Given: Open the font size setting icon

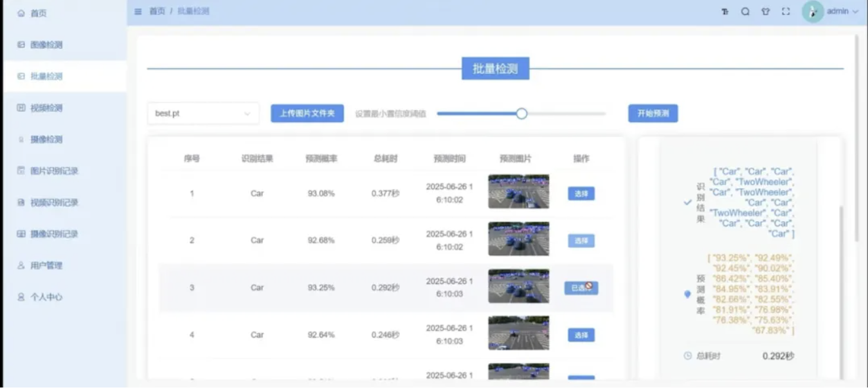Looking at the screenshot, I should point(725,12).
